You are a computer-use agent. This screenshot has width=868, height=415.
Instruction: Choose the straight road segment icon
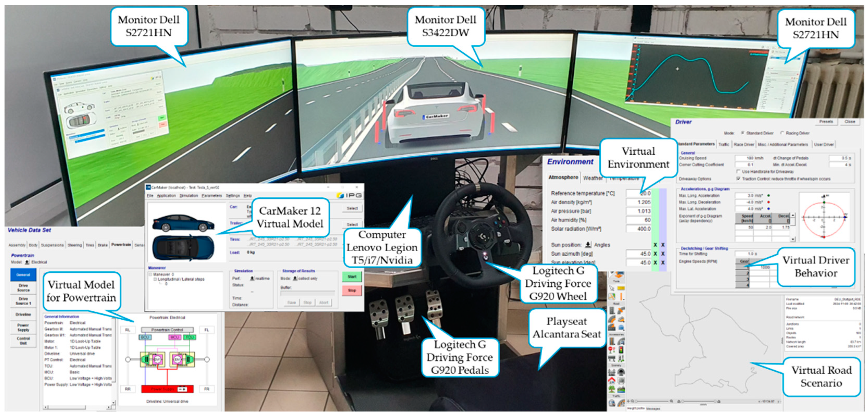point(612,310)
